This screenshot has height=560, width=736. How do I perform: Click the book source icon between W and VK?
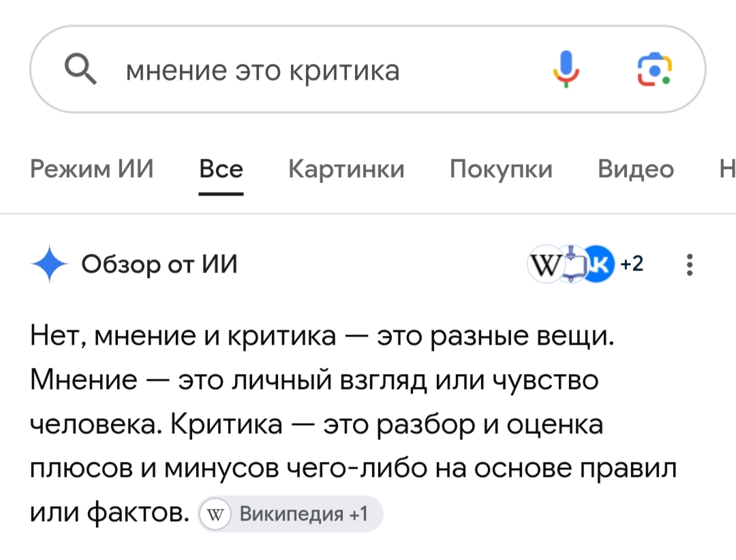pyautogui.click(x=572, y=264)
